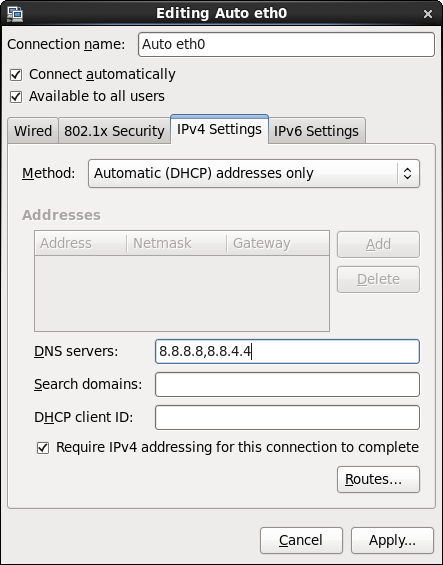Close the Editing Auto eth0 dialog
This screenshot has width=443, height=565.
[428, 14]
